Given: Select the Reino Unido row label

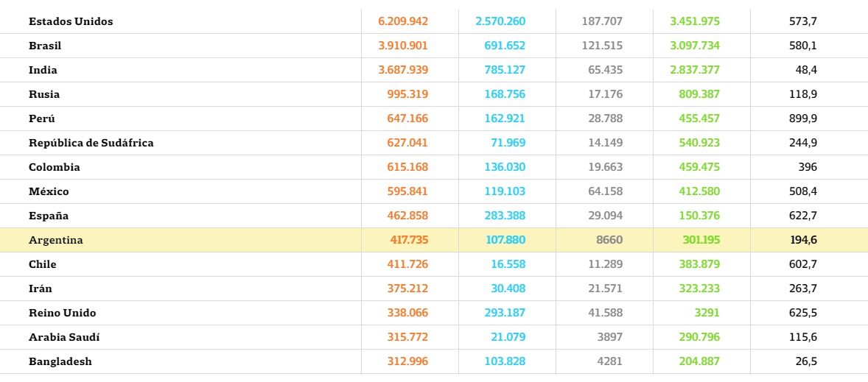Looking at the screenshot, I should pyautogui.click(x=63, y=313).
